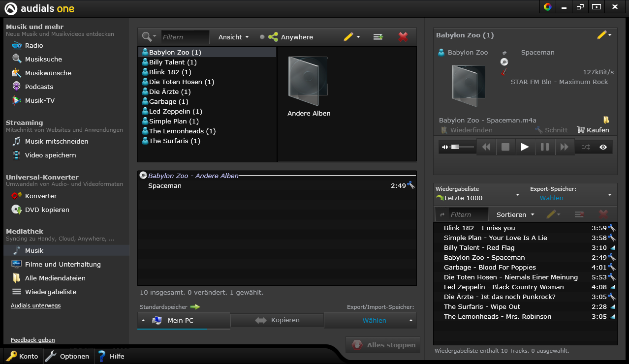
Task: Mute the player volume
Action: point(445,147)
